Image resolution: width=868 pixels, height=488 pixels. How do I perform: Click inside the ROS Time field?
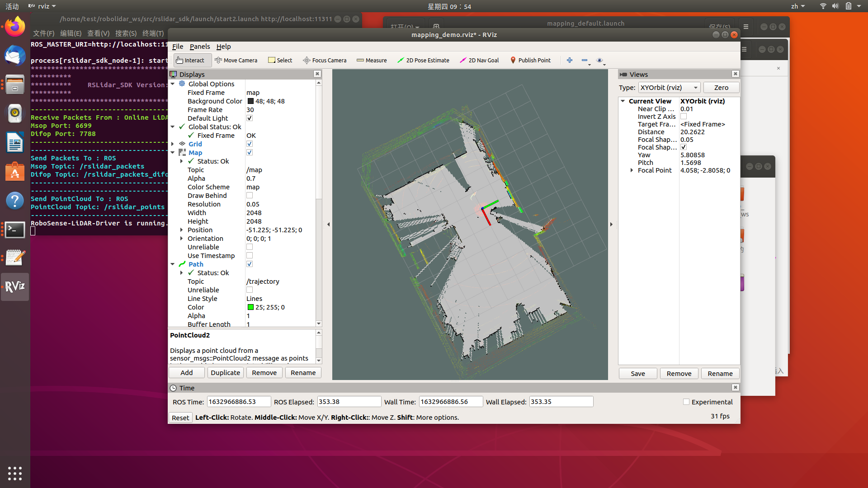[238, 401]
